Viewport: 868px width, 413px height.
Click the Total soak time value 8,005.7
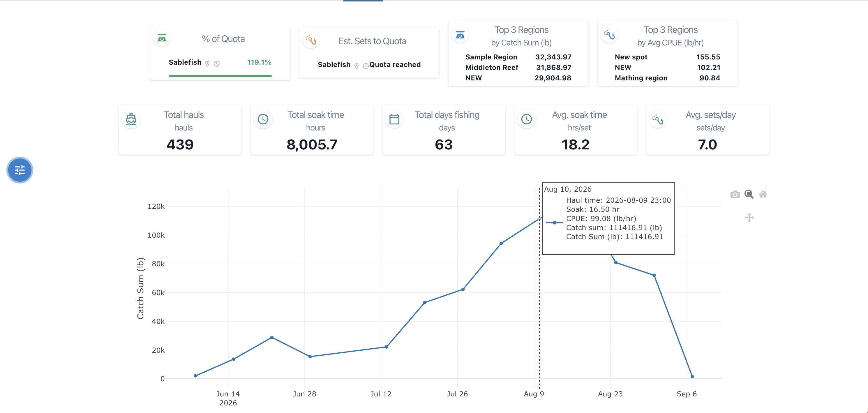[x=312, y=144]
